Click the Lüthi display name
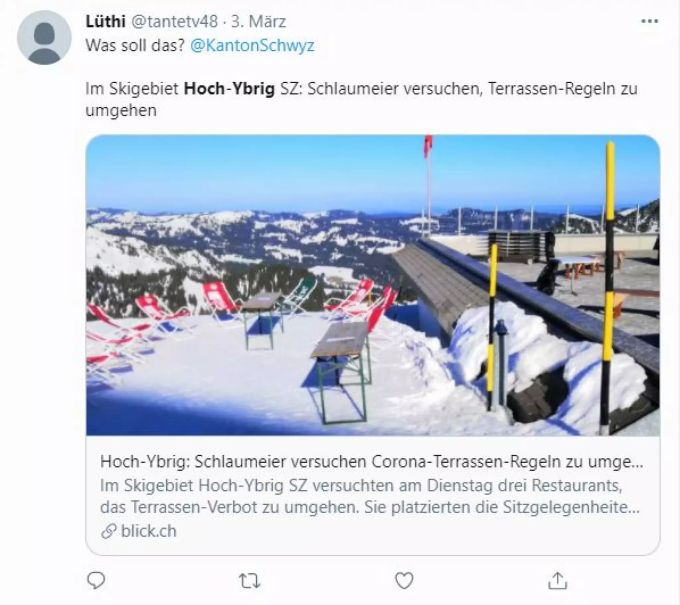The width and height of the screenshot is (680, 605). point(105,21)
